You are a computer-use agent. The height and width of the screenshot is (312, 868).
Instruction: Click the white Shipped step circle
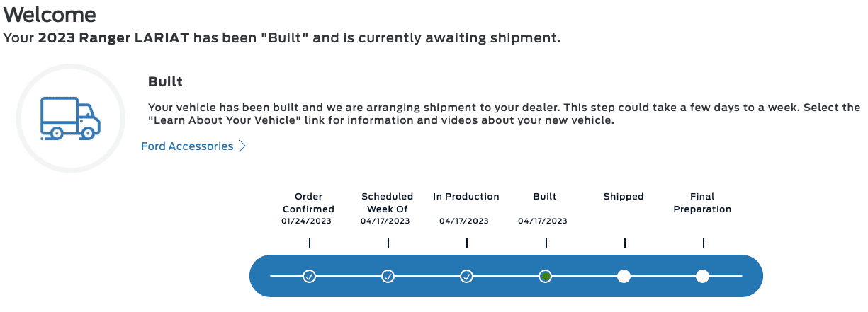tap(624, 276)
